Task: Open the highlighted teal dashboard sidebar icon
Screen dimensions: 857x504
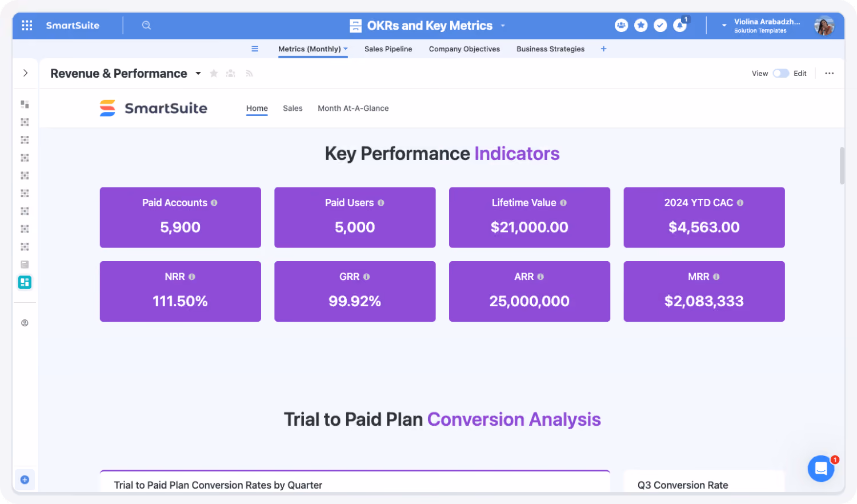Action: click(x=25, y=282)
